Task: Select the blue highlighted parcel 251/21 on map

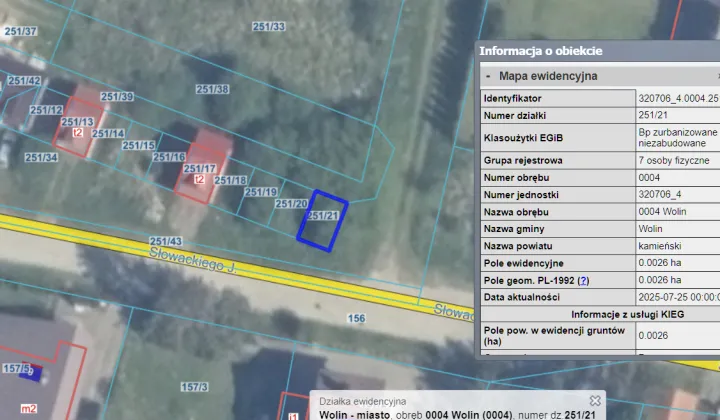Action: (322, 221)
